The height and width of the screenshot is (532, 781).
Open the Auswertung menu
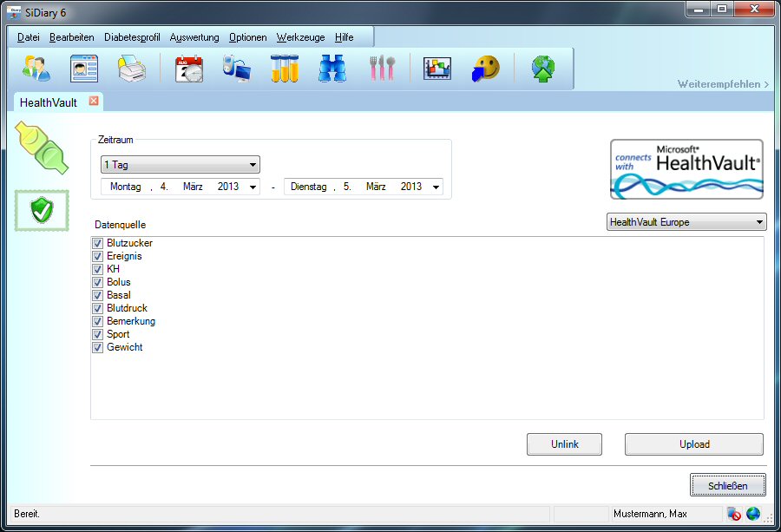click(x=194, y=37)
